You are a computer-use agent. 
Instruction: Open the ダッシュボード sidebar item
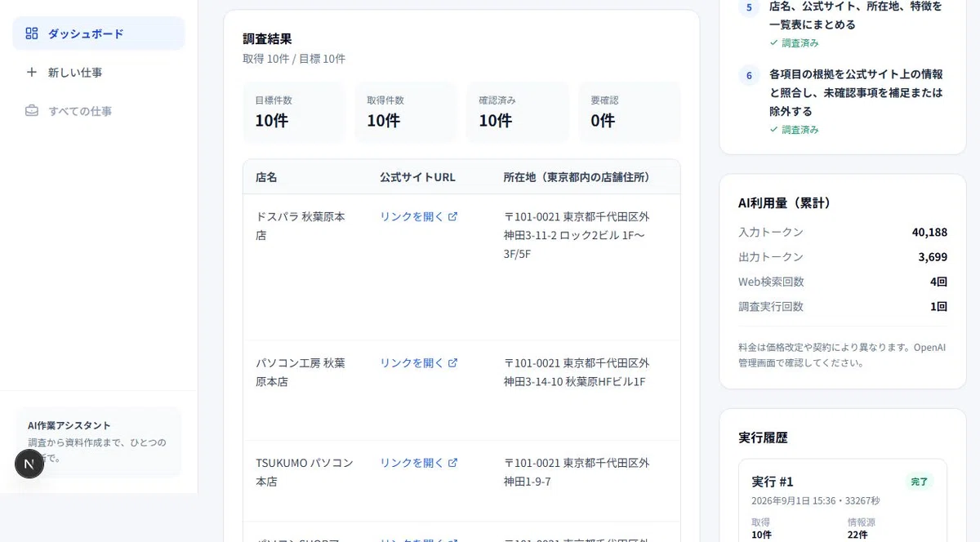(x=99, y=33)
